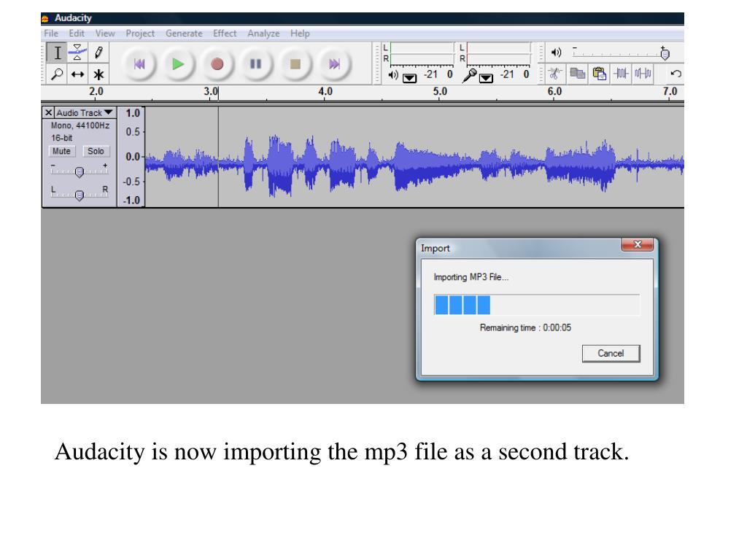
Task: Click the recording level meter bars
Action: pyautogui.click(x=499, y=53)
